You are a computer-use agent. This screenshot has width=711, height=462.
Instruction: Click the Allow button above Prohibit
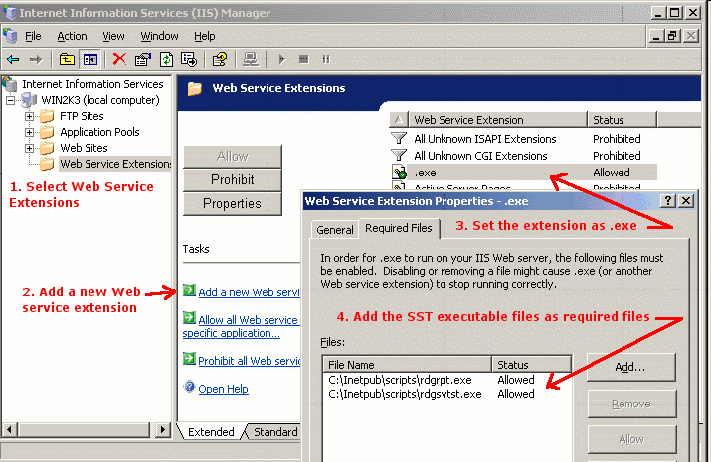pyautogui.click(x=232, y=156)
